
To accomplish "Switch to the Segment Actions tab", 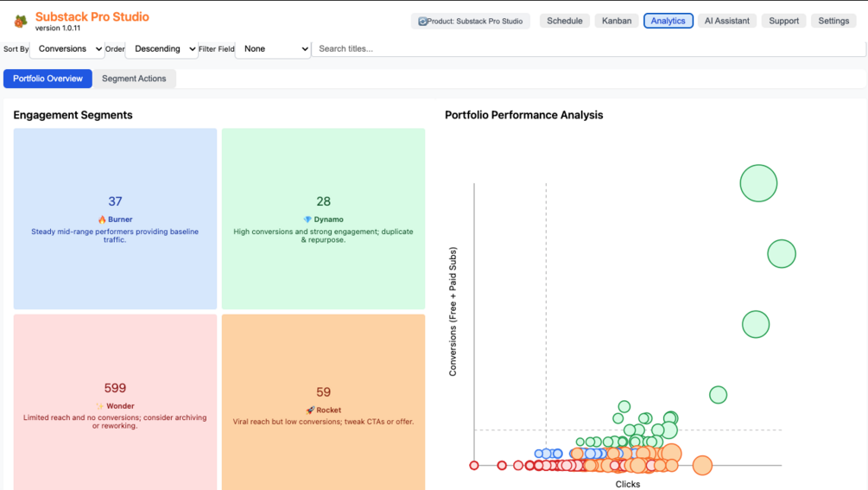I will pos(134,79).
